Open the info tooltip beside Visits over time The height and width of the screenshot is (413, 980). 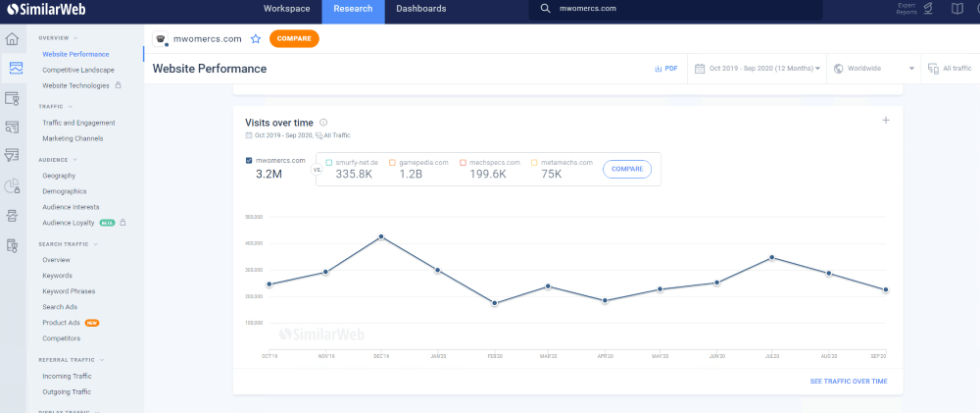[323, 123]
